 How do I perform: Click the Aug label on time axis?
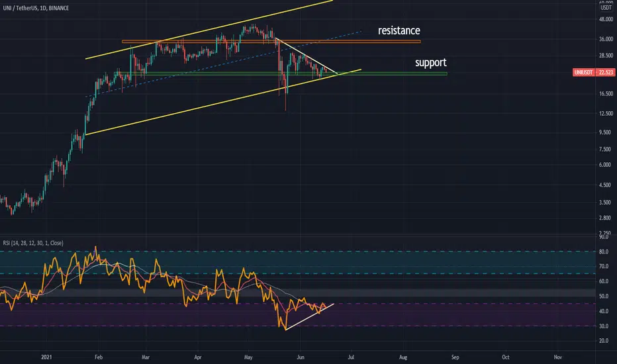point(403,357)
